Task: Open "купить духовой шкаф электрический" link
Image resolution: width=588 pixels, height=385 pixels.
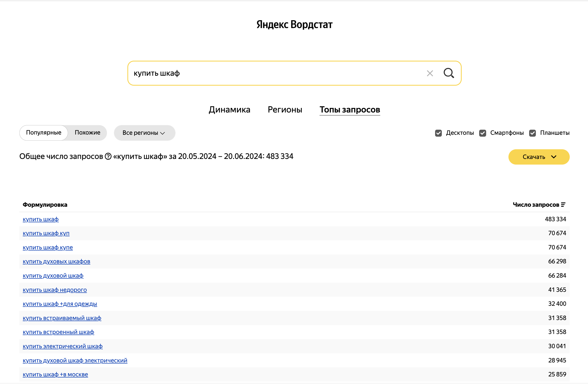Action: click(75, 360)
